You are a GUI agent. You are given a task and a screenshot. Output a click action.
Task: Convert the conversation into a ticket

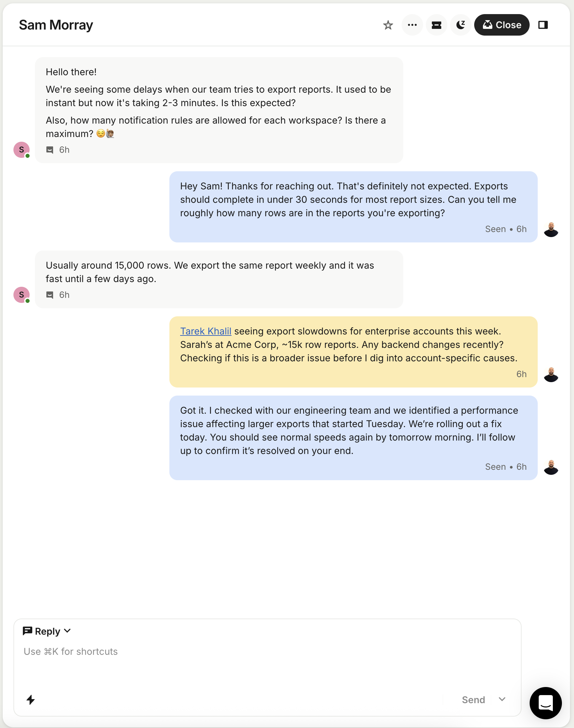[x=437, y=25]
